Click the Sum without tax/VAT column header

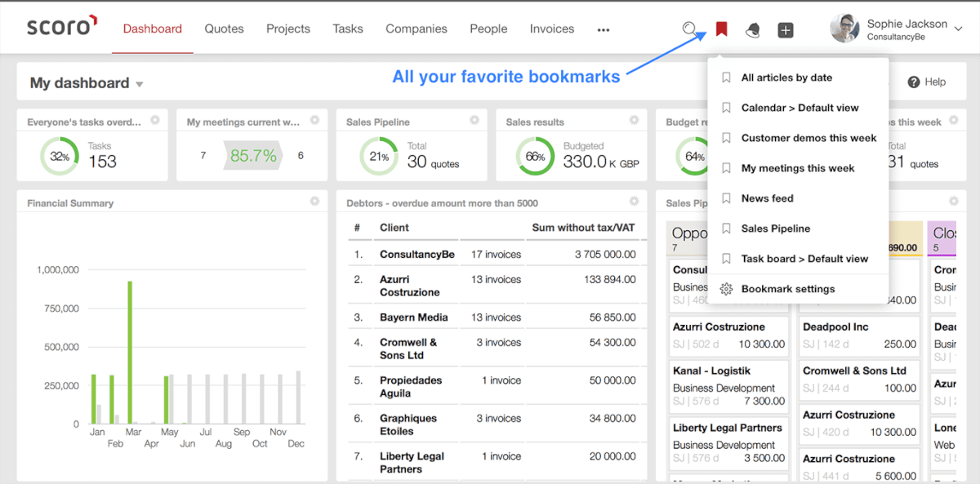click(x=583, y=228)
